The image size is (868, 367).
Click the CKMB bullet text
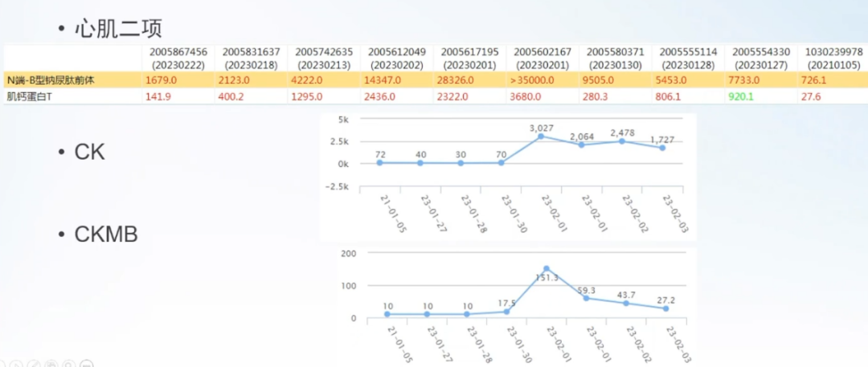[105, 234]
